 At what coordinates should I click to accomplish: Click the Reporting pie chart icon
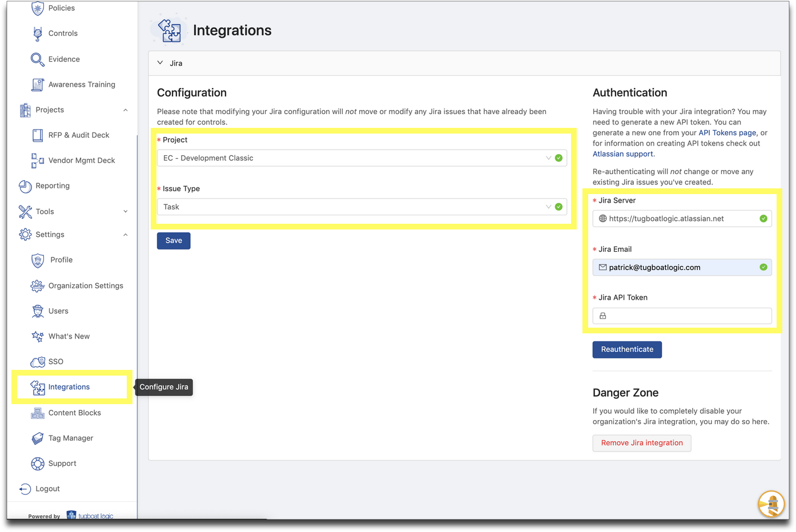(25, 186)
